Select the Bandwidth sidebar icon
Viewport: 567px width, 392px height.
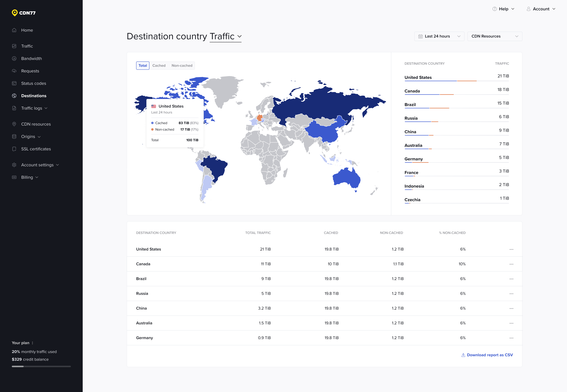14,58
